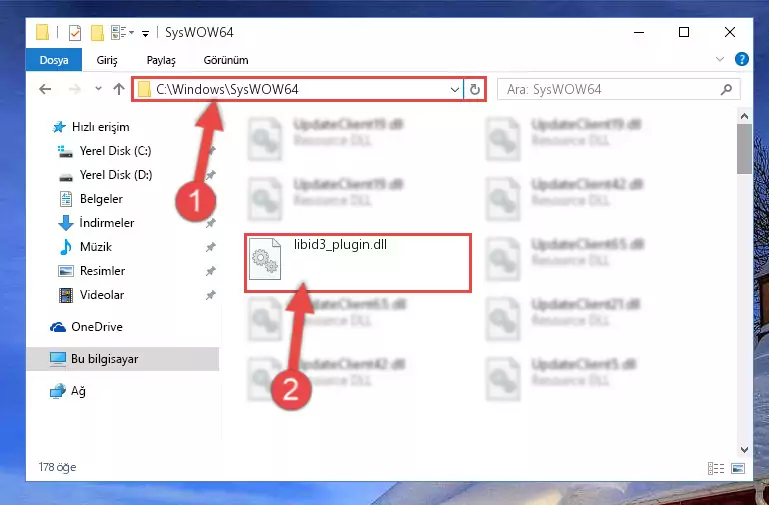The image size is (769, 505).
Task: Select Ağ in the navigation pane
Action: (78, 391)
